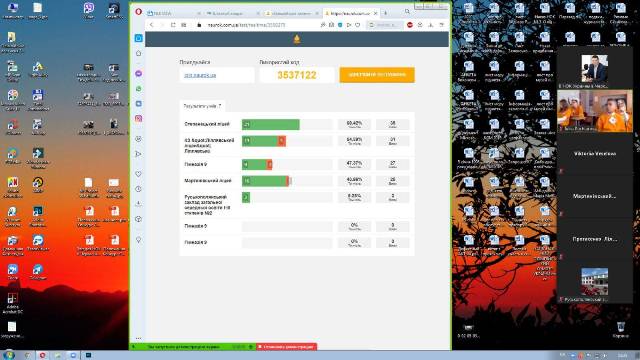Screen dimensions: 640x360
Task: Open downloads from sidebar download icon
Action: tap(138, 204)
